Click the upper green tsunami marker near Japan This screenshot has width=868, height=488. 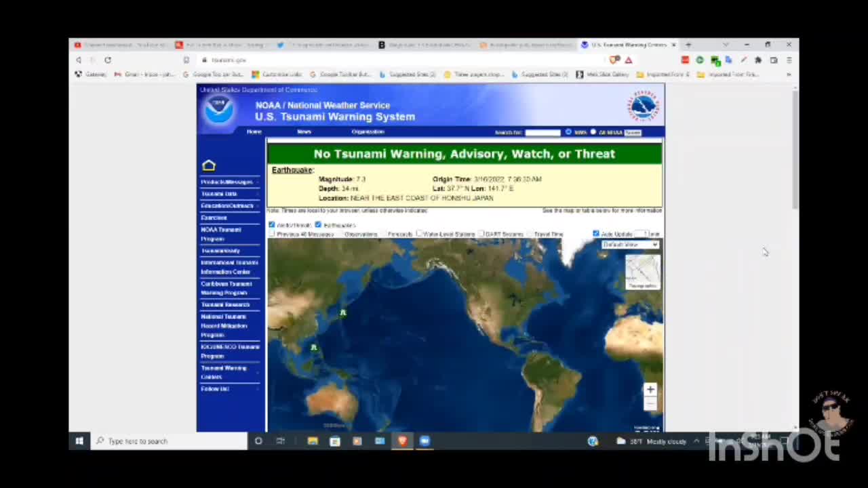[x=343, y=312]
